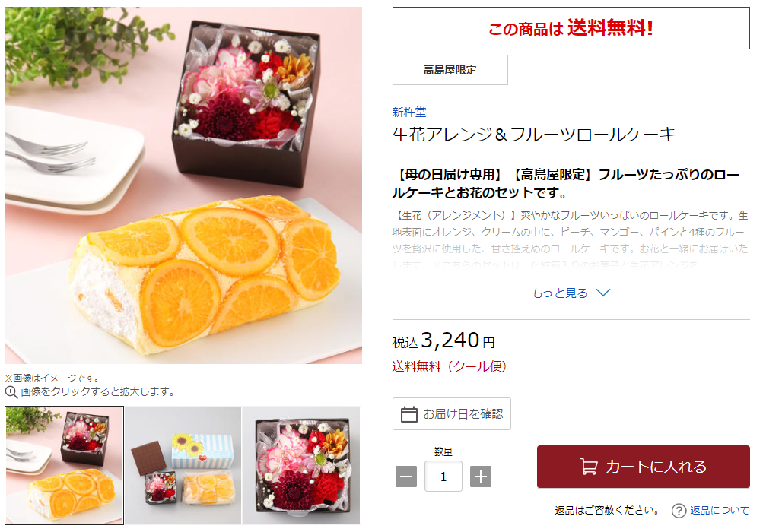Click the product title 生花アレンジ＆フルーツロールケーキ

[534, 135]
